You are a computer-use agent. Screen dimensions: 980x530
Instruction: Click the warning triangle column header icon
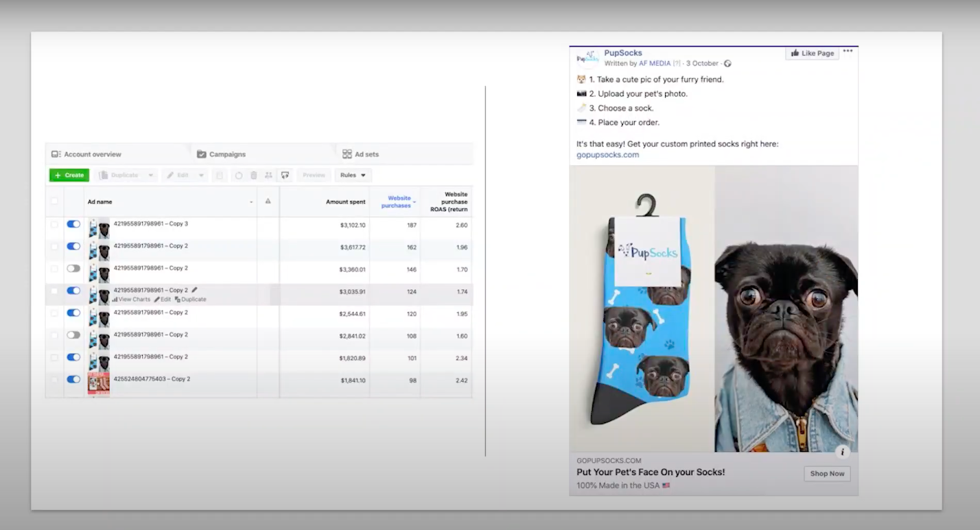[268, 202]
